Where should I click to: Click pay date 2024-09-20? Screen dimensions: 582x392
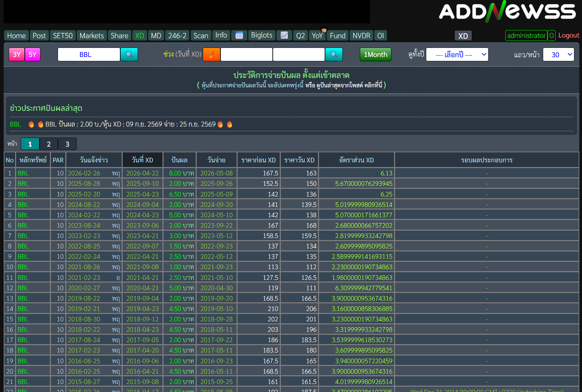tap(216, 205)
